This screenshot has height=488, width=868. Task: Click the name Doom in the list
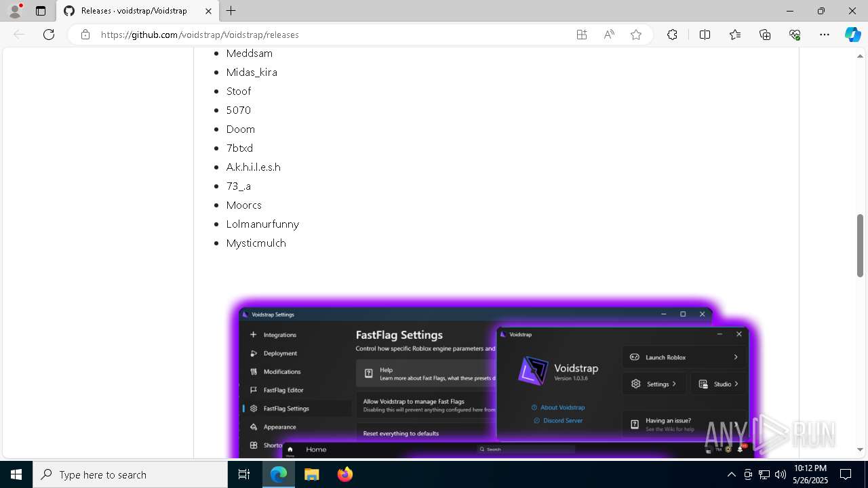point(241,129)
